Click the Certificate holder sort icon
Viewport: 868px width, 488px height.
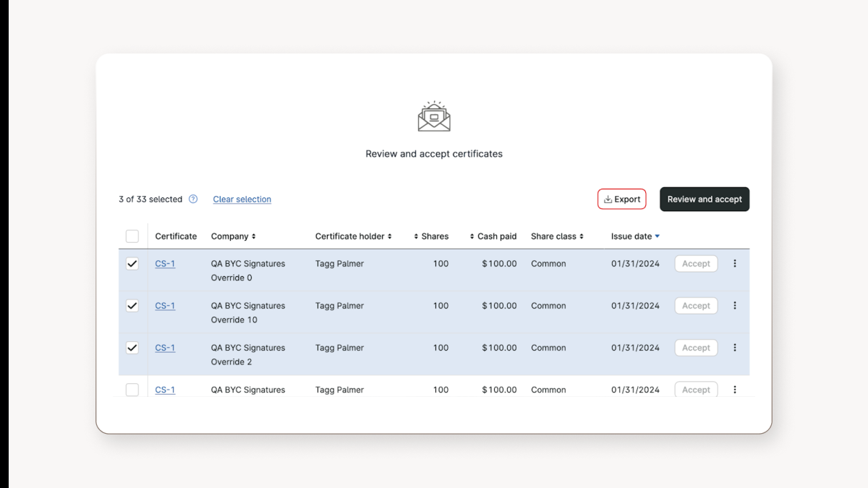(x=391, y=236)
